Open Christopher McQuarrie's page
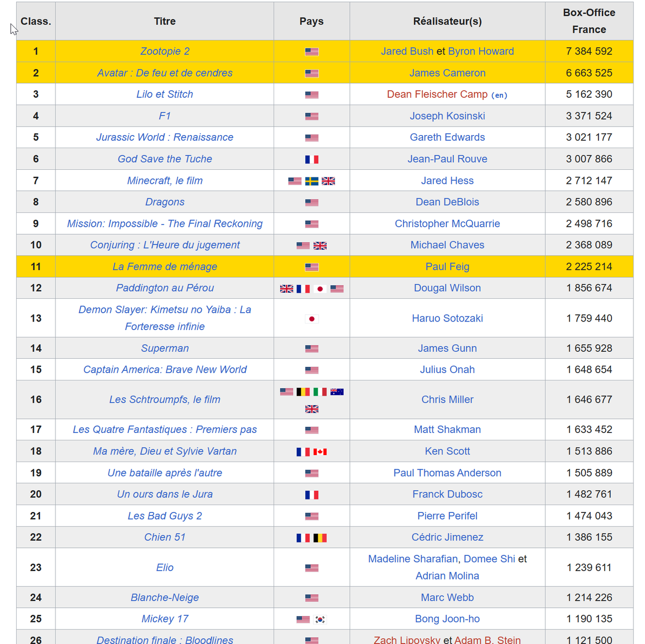645x644 pixels. [447, 224]
